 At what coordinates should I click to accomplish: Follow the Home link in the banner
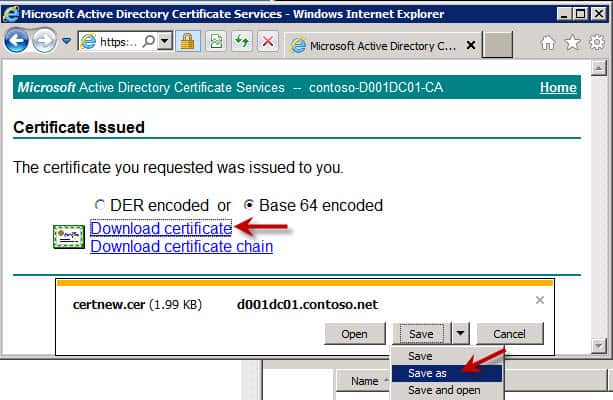[x=558, y=87]
